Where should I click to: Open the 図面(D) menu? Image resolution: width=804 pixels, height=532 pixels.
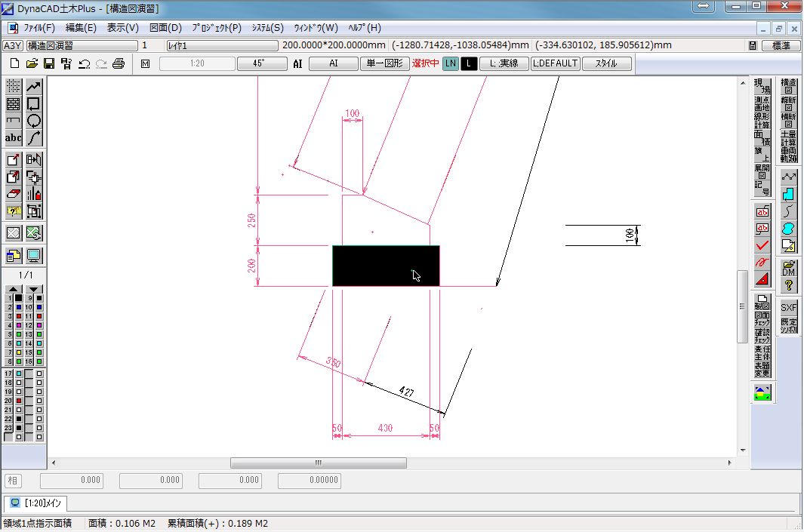(165, 28)
